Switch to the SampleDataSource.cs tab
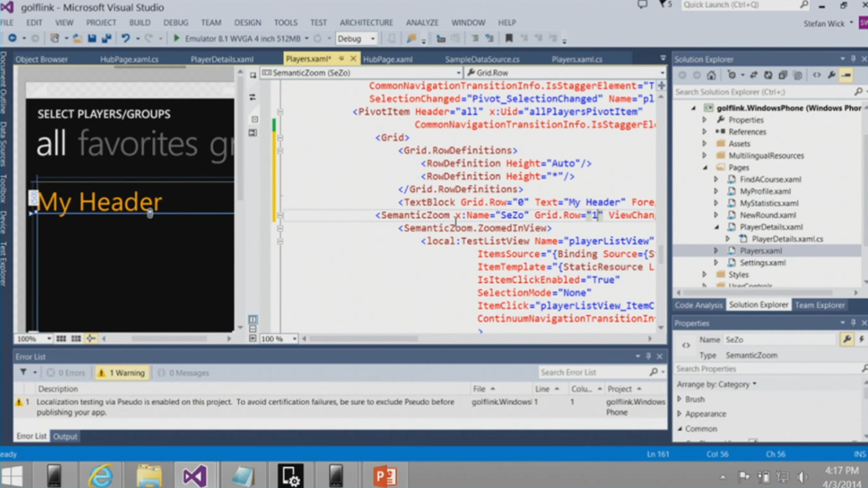The image size is (868, 488). pyautogui.click(x=482, y=59)
